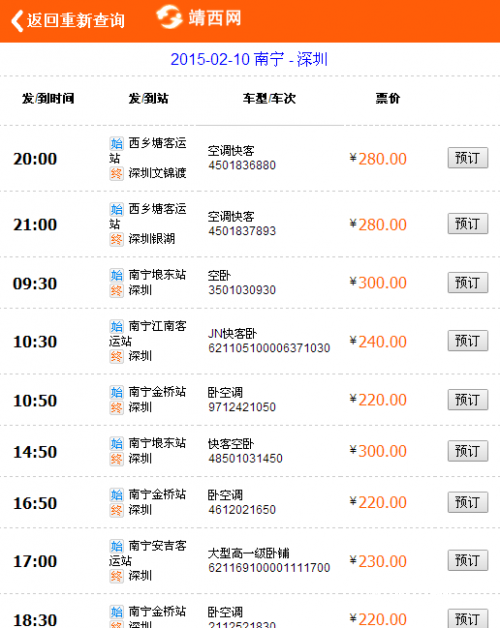This screenshot has width=500, height=628.
Task: Click the 始 icon beside 南宁安吉客运站
Action: coord(117,546)
